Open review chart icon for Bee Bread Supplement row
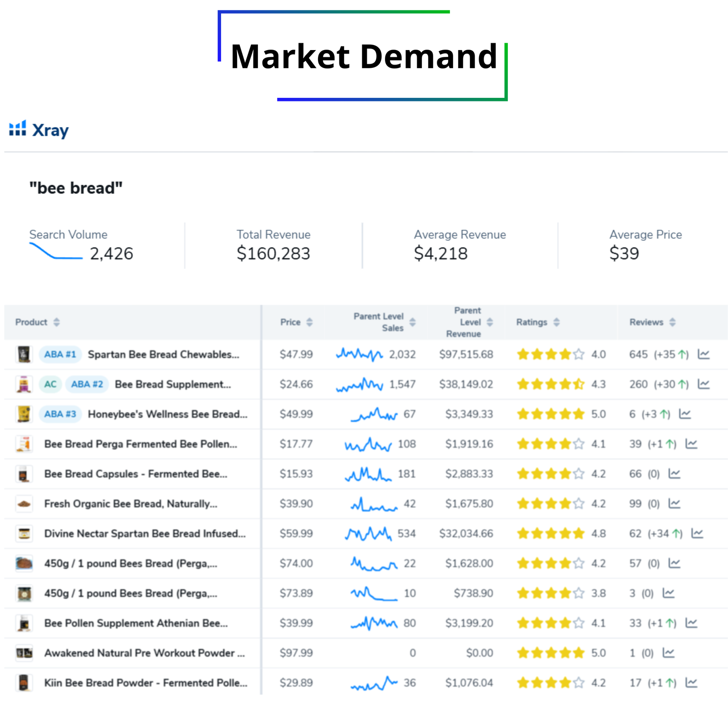 703,384
